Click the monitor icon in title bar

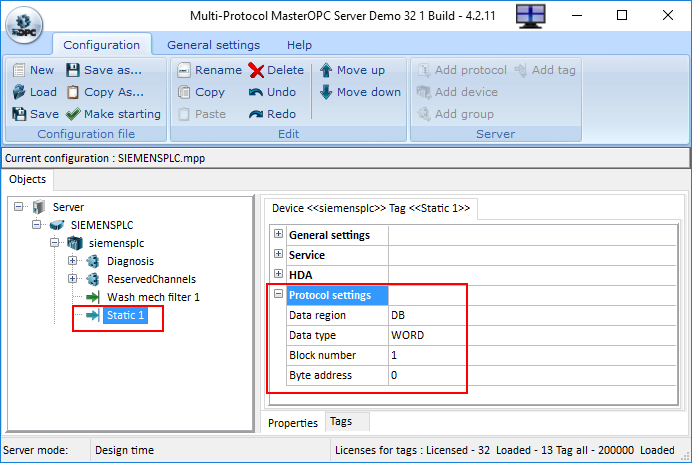click(531, 16)
